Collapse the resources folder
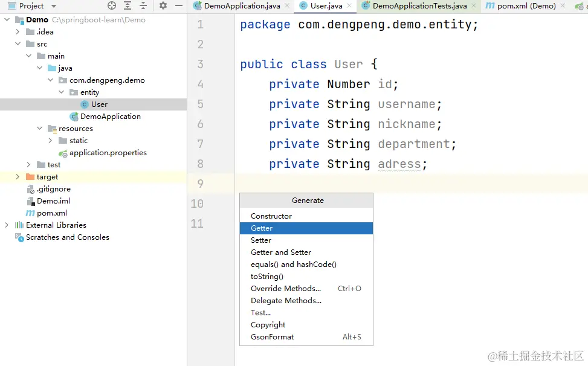This screenshot has width=588, height=366. pyautogui.click(x=40, y=128)
